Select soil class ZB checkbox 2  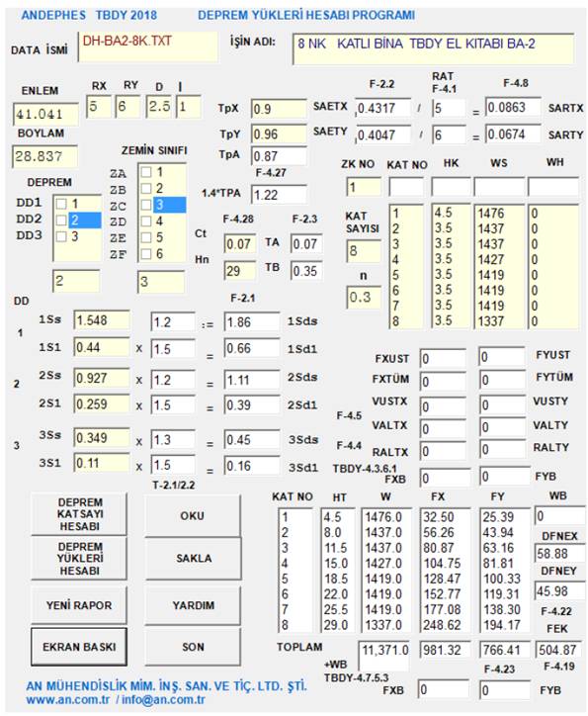coord(146,188)
